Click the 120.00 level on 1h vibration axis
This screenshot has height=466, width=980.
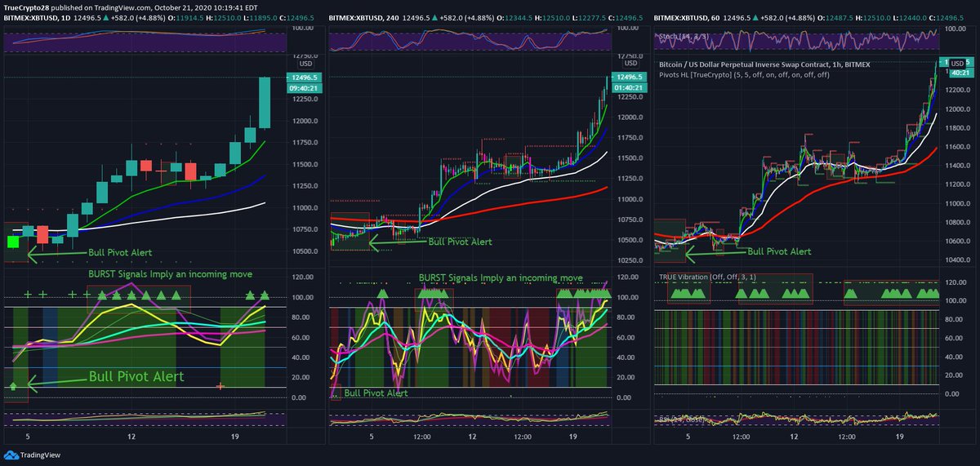click(x=955, y=281)
